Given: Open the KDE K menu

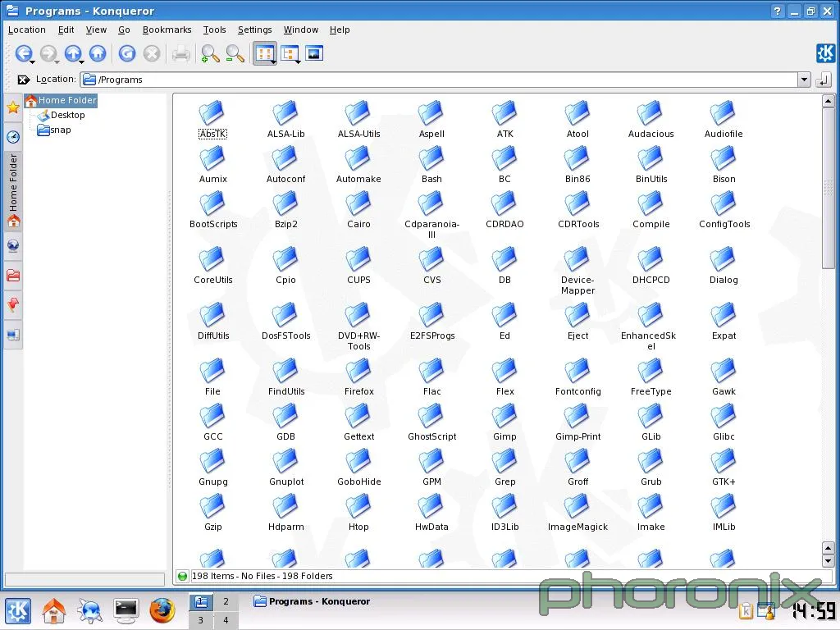Looking at the screenshot, I should pyautogui.click(x=18, y=610).
